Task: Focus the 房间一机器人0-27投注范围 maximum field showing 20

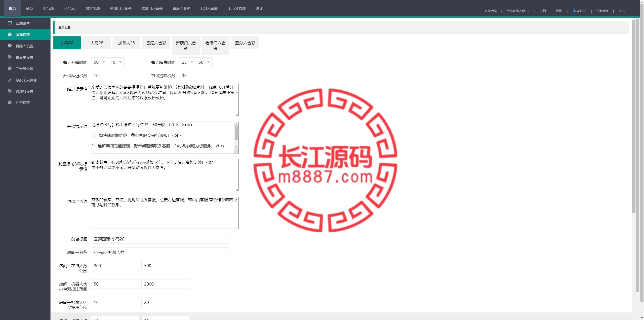Action: (165, 302)
